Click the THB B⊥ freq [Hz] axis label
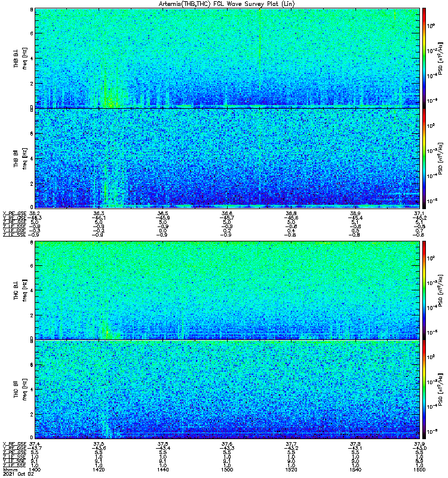Viewport: 448px width, 478px height. [x=20, y=58]
